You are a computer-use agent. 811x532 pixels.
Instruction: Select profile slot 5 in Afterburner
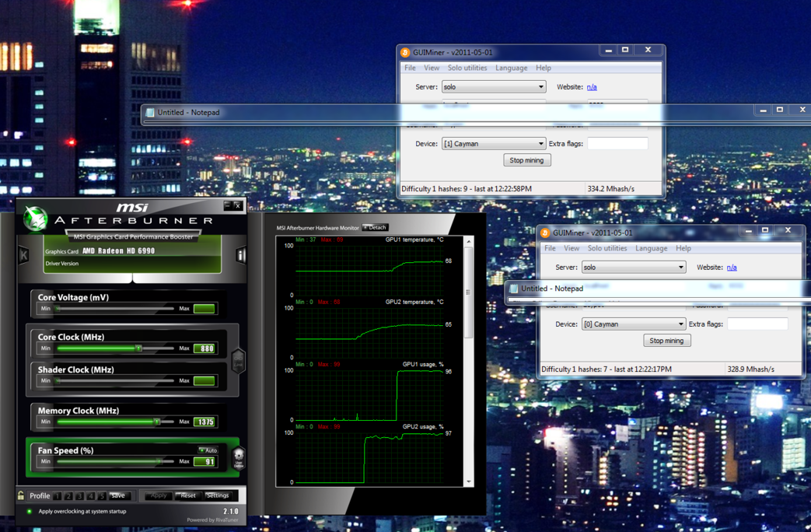coord(102,495)
